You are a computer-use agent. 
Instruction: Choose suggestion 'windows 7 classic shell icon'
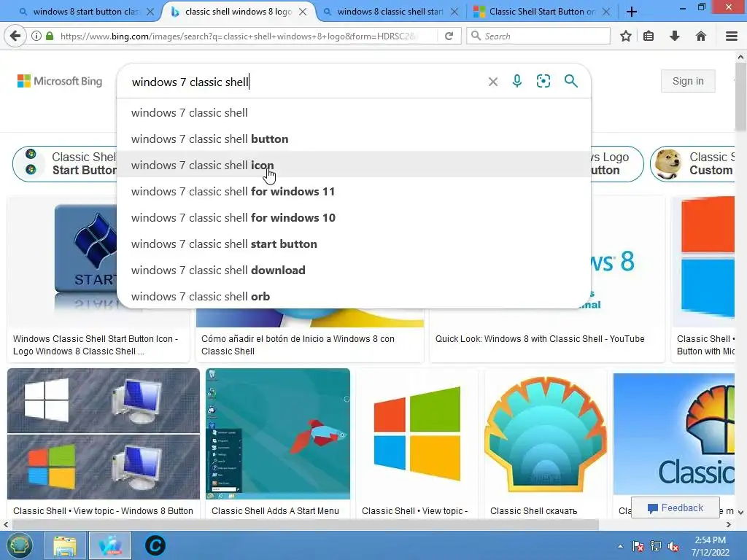[354, 166]
